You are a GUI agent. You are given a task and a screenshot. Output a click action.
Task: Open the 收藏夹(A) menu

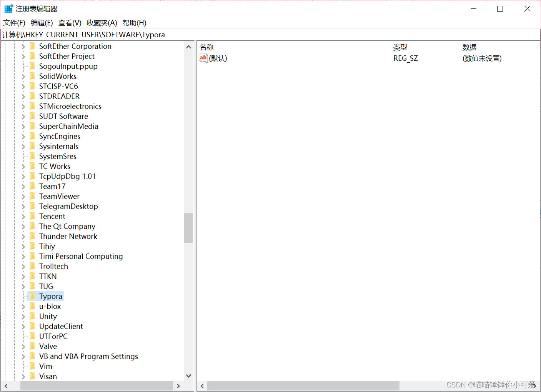tap(102, 23)
